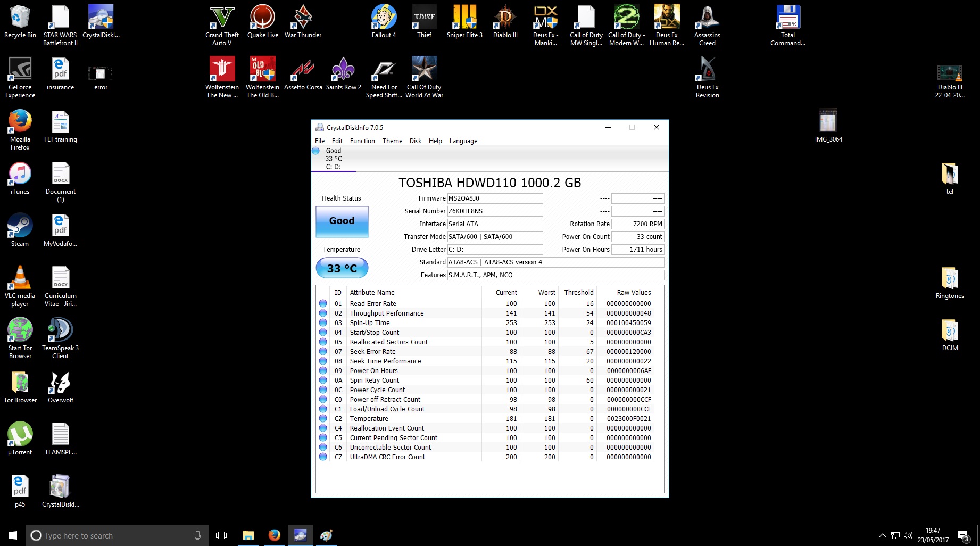The height and width of the screenshot is (546, 980).
Task: Open Saints Row 2 shortcut
Action: click(343, 74)
